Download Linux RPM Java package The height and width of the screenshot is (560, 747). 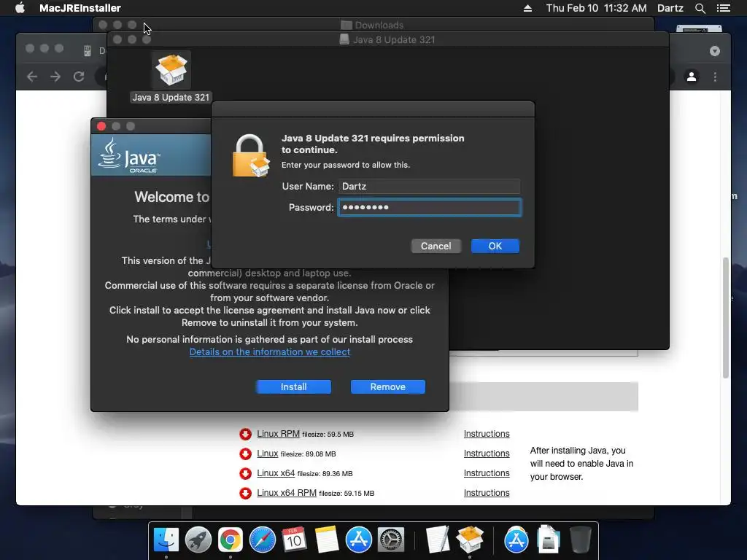pyautogui.click(x=278, y=434)
